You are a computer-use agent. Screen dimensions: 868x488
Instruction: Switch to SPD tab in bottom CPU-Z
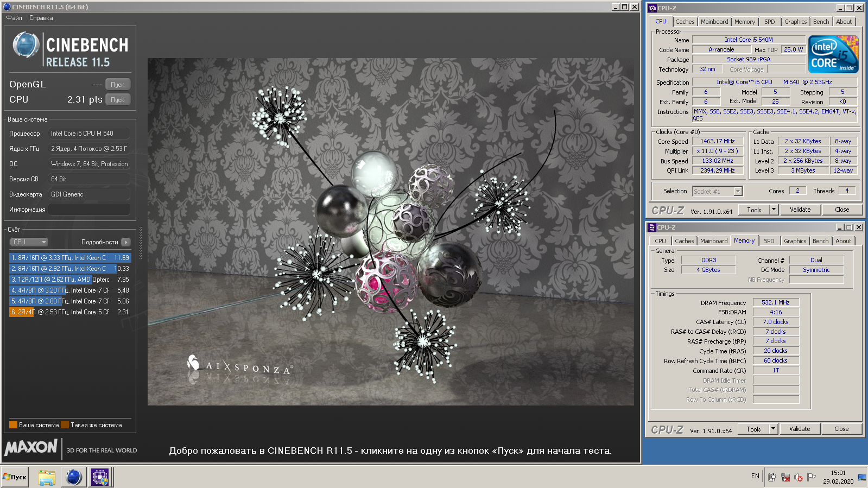tap(769, 241)
